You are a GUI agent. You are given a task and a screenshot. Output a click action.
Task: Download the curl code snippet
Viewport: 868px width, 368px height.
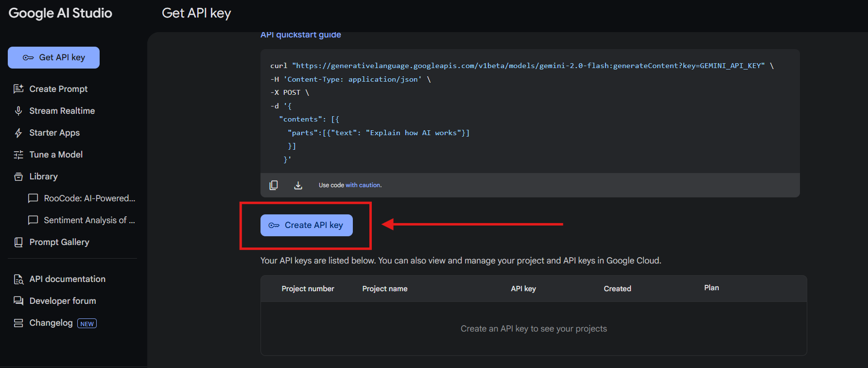298,185
